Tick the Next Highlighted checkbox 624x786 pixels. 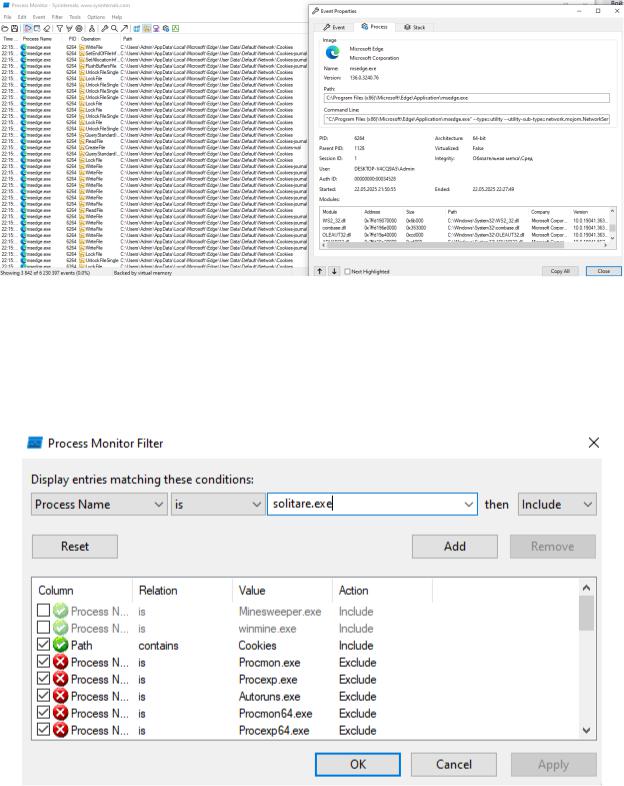point(347,272)
